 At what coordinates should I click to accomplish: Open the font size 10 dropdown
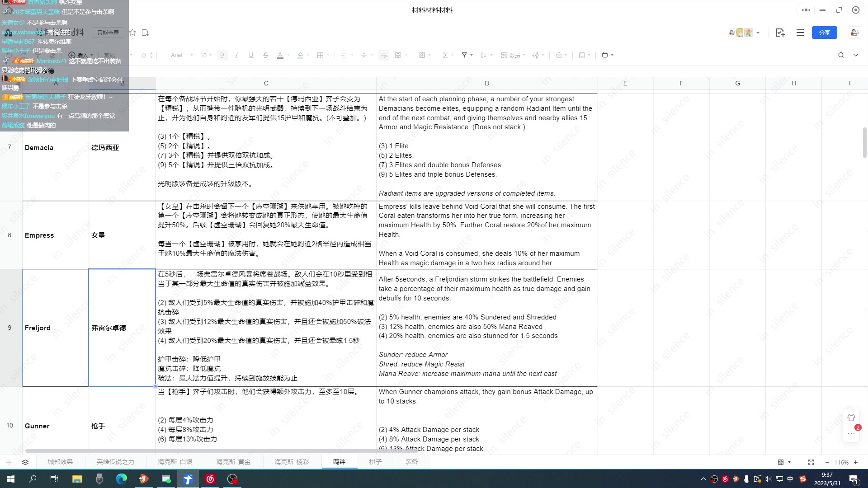click(x=206, y=55)
